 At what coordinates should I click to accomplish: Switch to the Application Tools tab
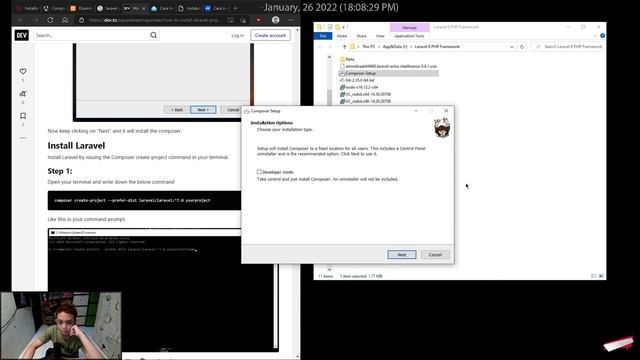(409, 36)
